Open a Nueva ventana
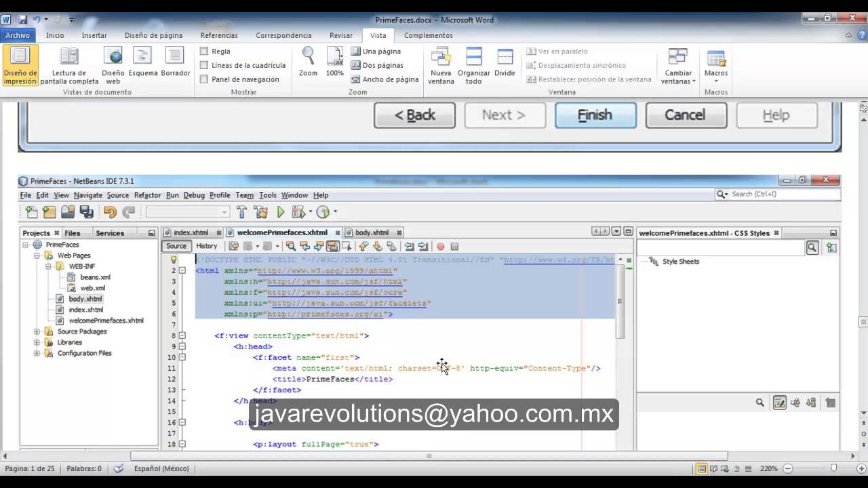Screen dimensions: 868x488 point(441,66)
